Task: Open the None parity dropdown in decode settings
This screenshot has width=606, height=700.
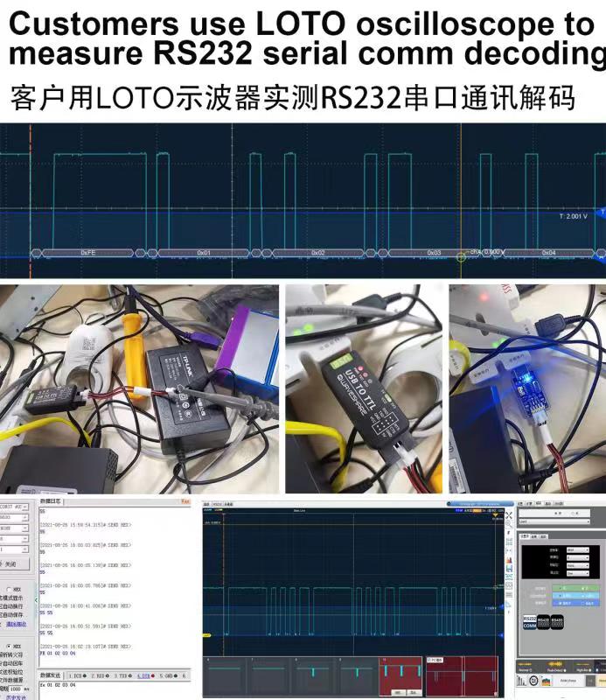Action: pyautogui.click(x=578, y=565)
